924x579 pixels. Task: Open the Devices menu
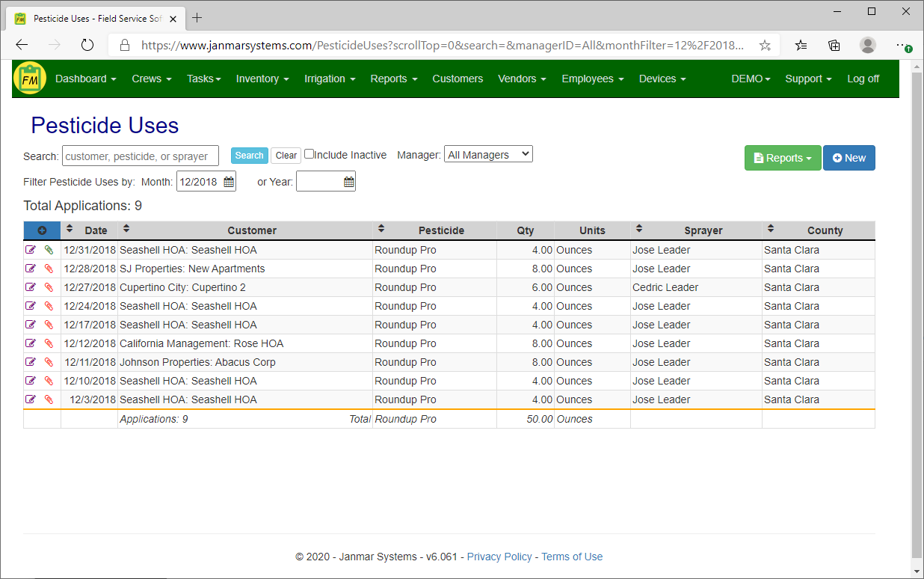pos(662,79)
